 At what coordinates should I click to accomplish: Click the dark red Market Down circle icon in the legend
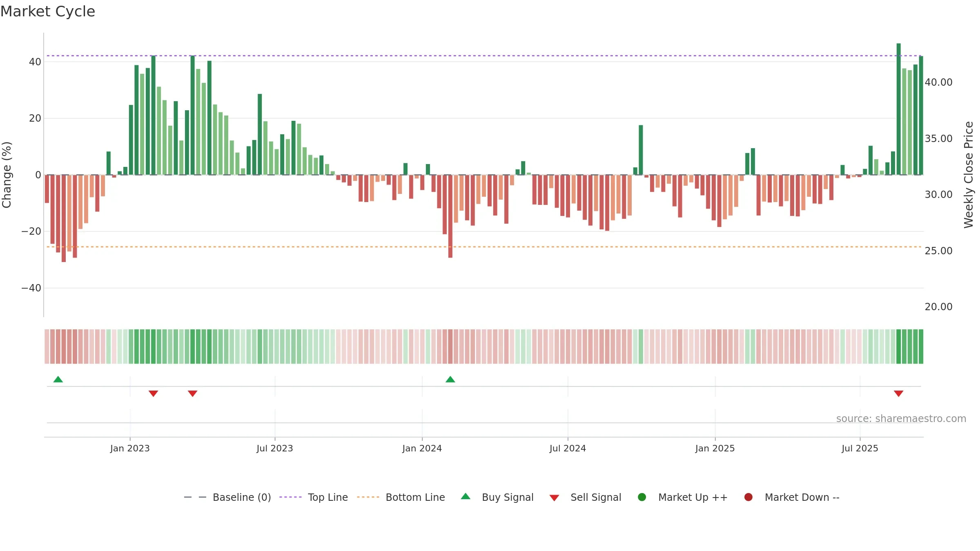click(748, 497)
